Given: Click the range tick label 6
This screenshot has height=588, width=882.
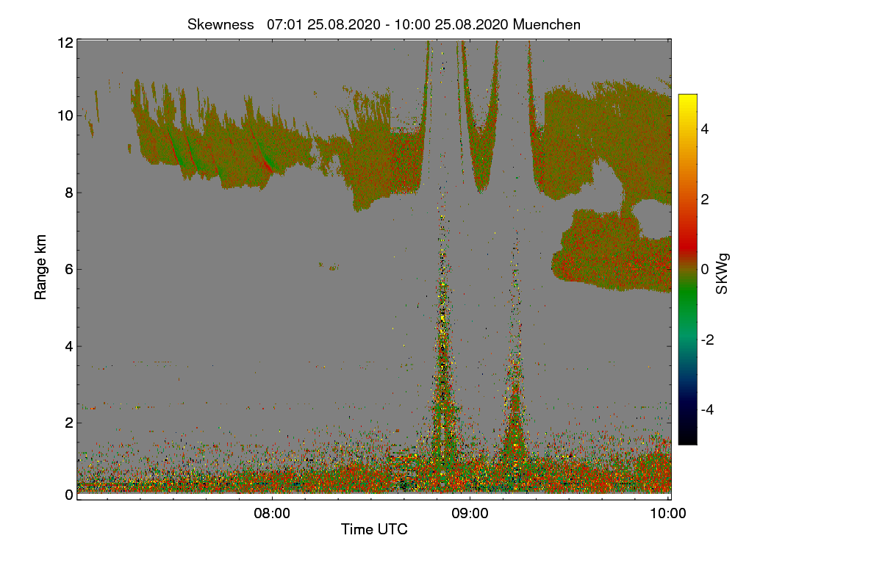Looking at the screenshot, I should coord(68,269).
